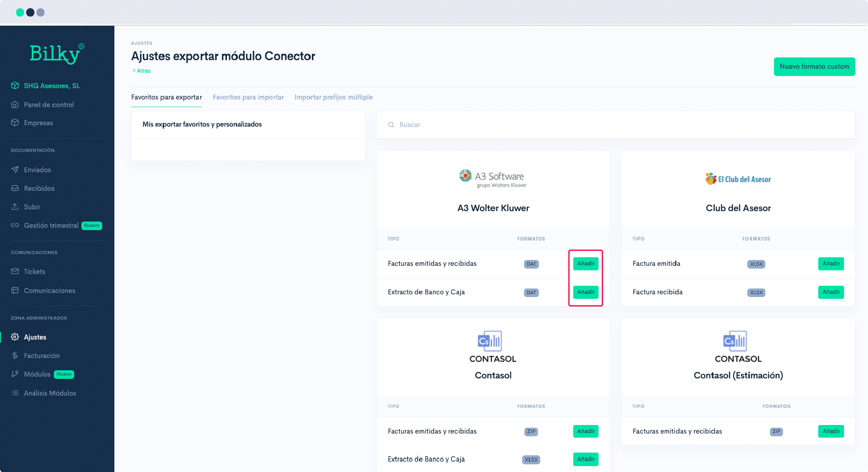Click the Módulos branch icon
Viewport: 868px width, 472px height.
click(x=15, y=374)
